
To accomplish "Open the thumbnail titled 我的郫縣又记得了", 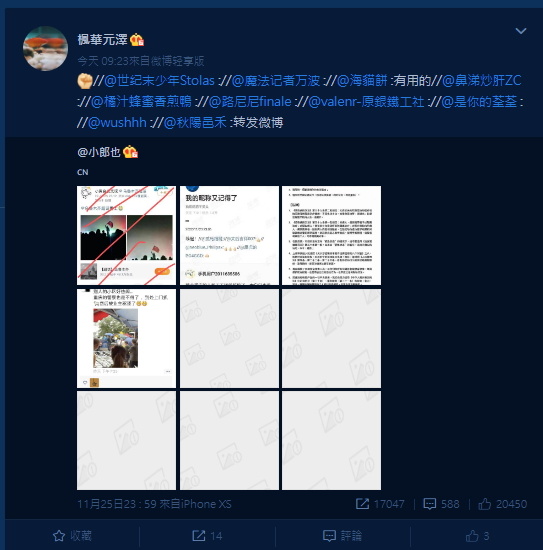I will click(229, 235).
